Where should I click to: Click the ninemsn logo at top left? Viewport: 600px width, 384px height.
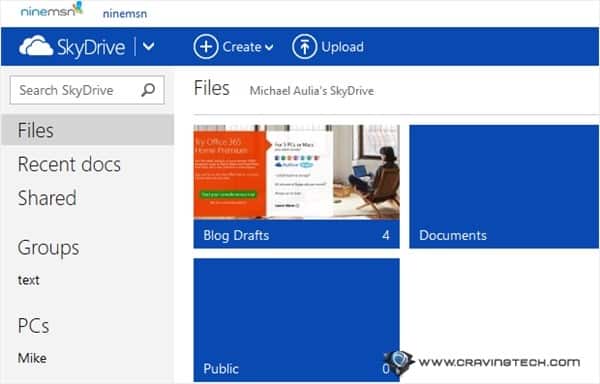tap(51, 10)
